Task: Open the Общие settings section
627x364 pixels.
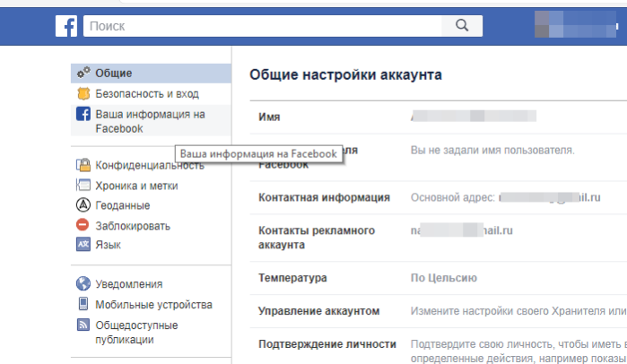Action: pyautogui.click(x=152, y=74)
